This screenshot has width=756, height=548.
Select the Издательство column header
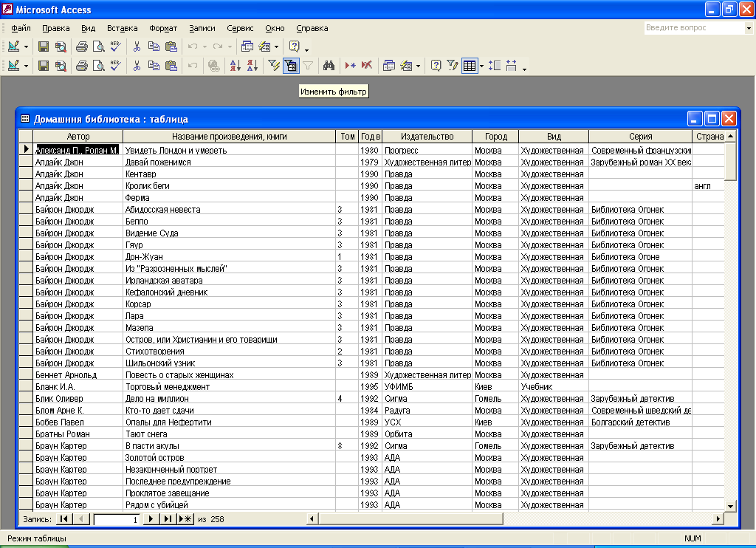427,137
